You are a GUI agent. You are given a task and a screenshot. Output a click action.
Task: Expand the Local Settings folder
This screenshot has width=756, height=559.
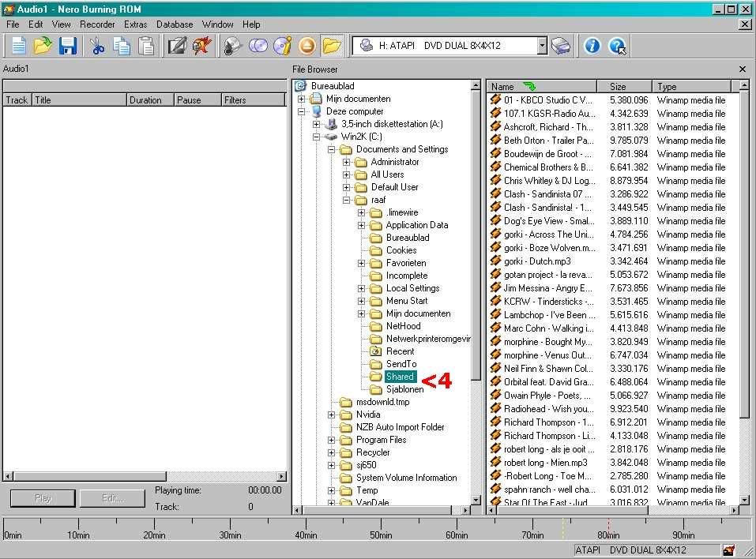(x=361, y=288)
